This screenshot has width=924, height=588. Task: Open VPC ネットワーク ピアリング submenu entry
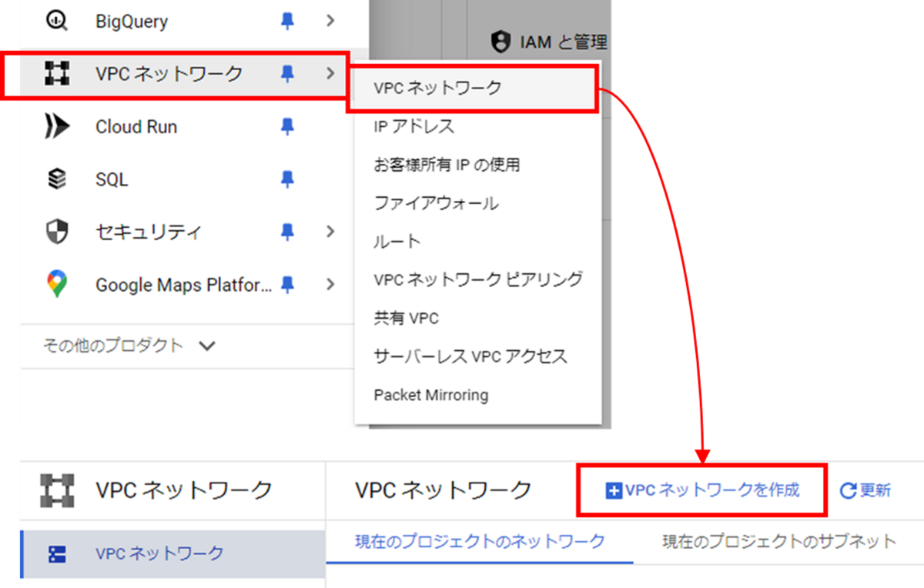477,279
